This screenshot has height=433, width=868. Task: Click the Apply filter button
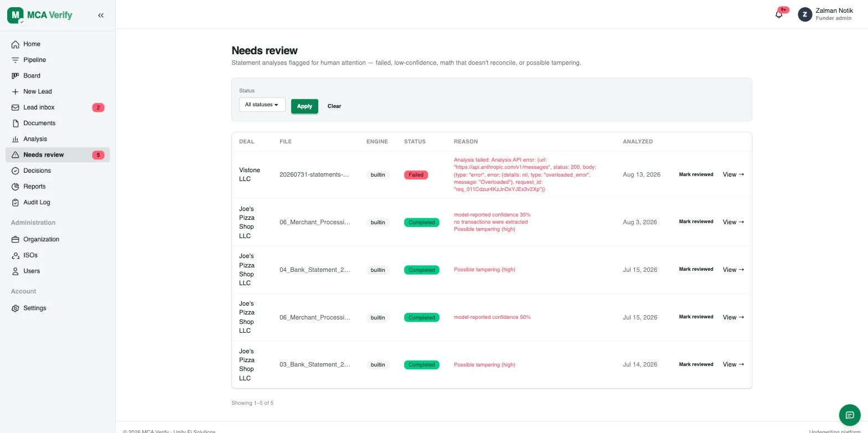click(304, 106)
